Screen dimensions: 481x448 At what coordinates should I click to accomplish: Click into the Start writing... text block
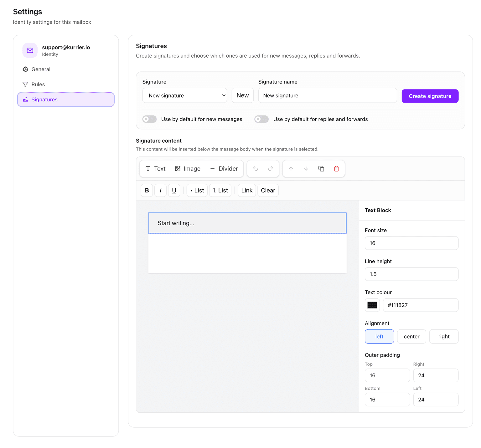click(247, 223)
